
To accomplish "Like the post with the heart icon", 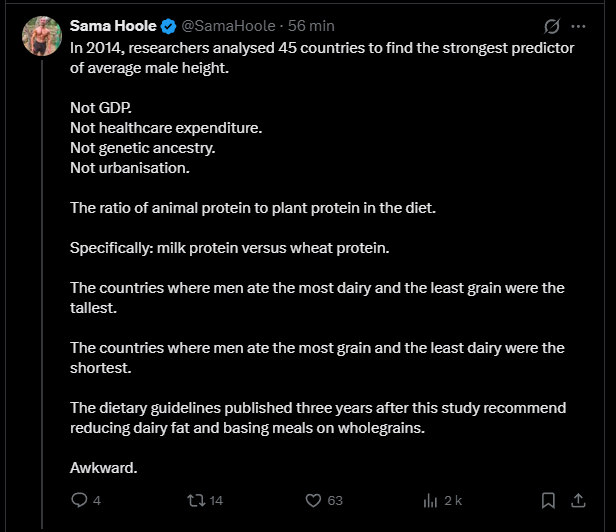I will tap(312, 500).
